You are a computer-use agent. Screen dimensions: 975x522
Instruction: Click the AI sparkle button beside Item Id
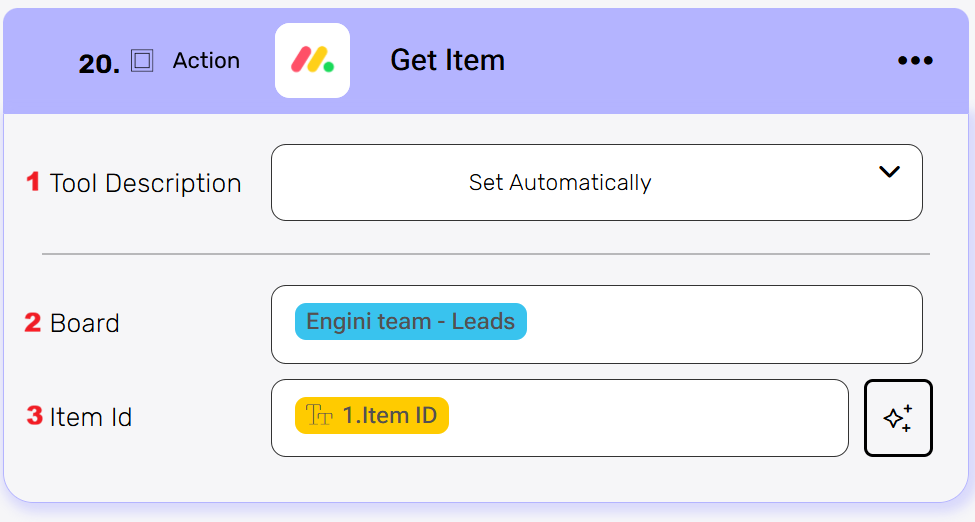tap(898, 418)
